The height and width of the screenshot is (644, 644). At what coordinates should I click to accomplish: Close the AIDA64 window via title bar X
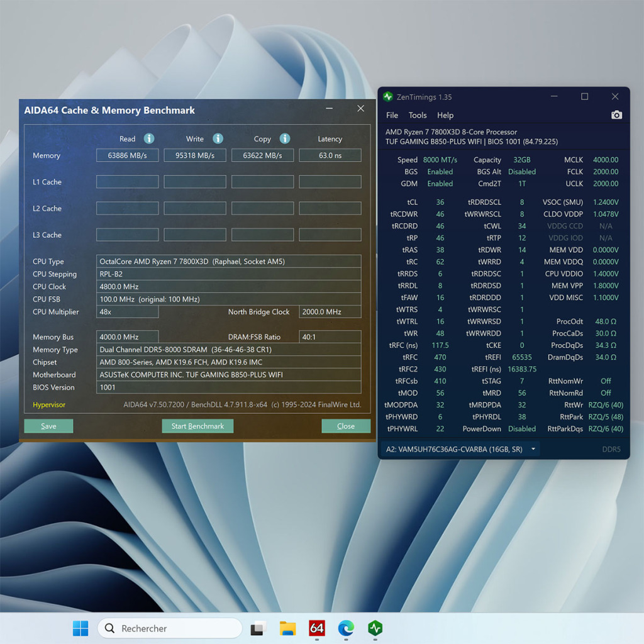360,108
